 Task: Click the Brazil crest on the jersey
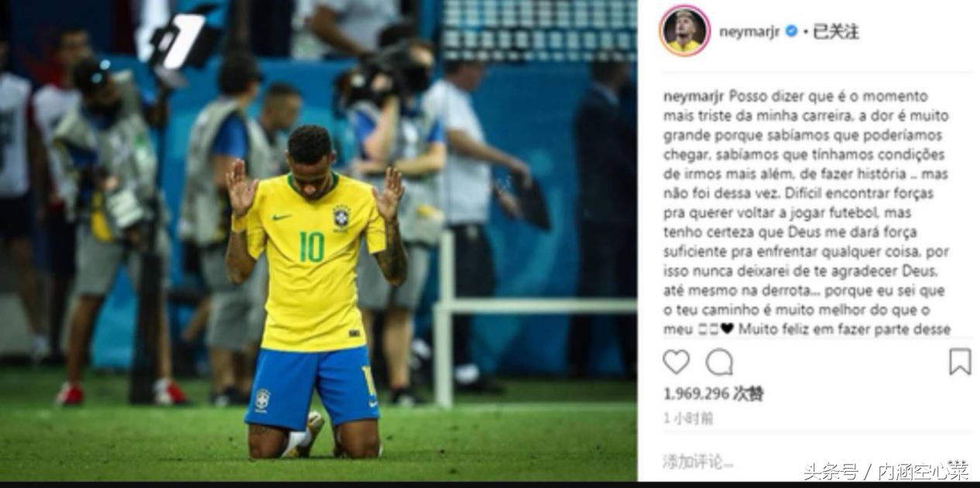click(341, 216)
